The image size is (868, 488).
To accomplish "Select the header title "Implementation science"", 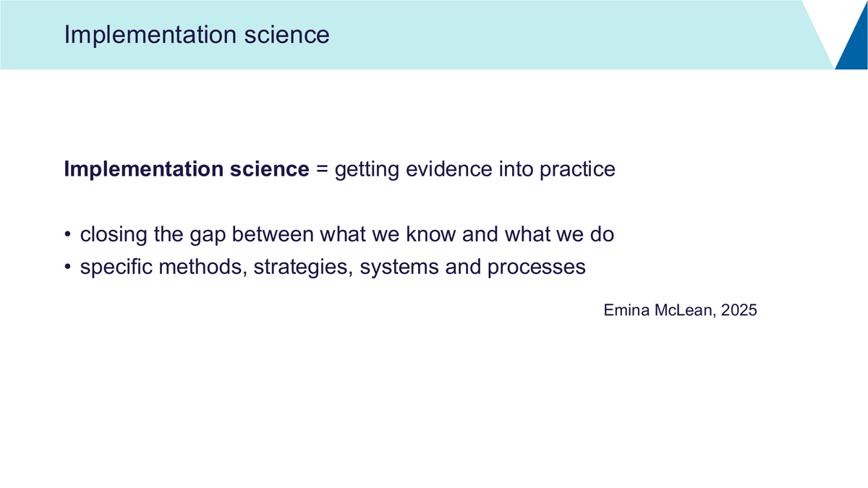I will pos(197,35).
